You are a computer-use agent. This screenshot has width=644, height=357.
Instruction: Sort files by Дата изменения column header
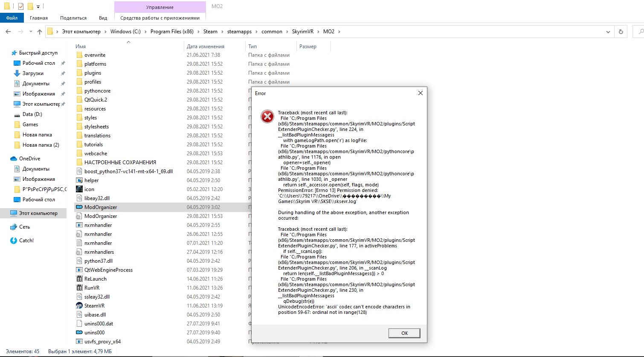[206, 46]
